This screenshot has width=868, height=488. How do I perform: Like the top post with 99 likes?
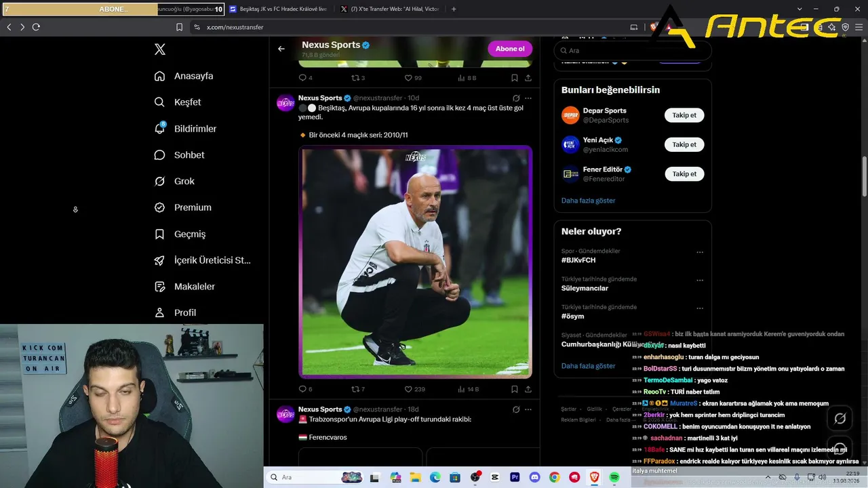pos(413,78)
